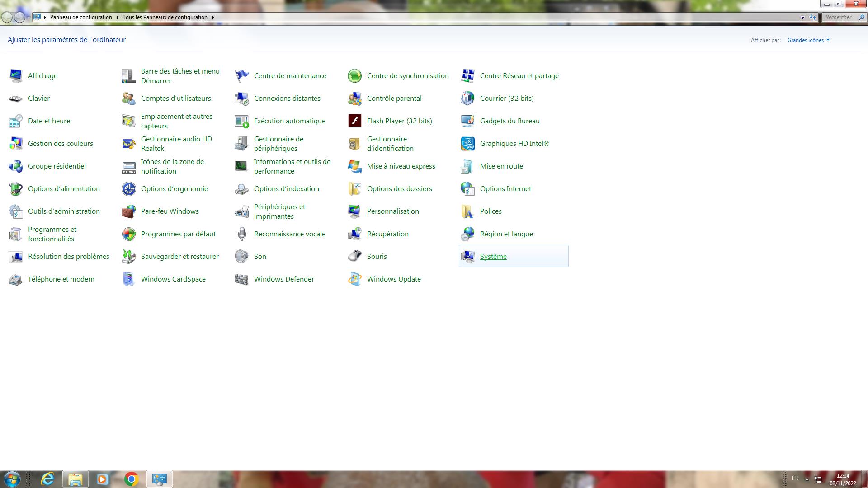Open the Pare-feu Windows icon
Screen dimensions: 868x488
[x=129, y=211]
